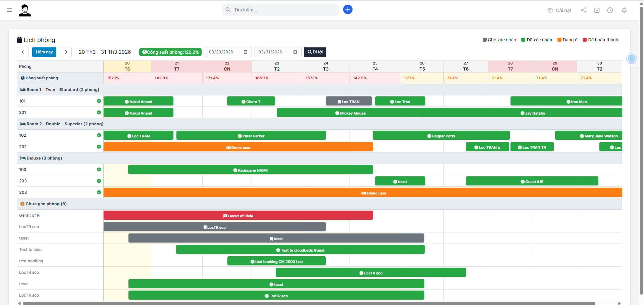This screenshot has height=305, width=644.
Task: Open the 03/20/2026 date picker calendar
Action: [245, 52]
